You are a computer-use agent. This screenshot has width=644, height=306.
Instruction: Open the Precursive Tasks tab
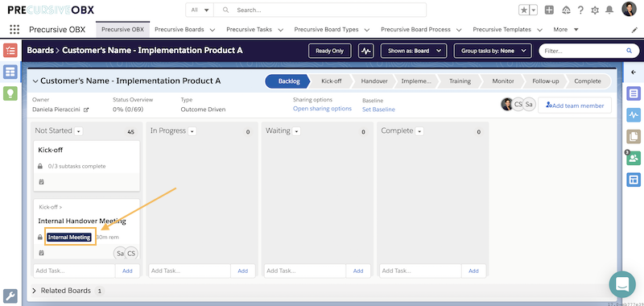(x=249, y=30)
